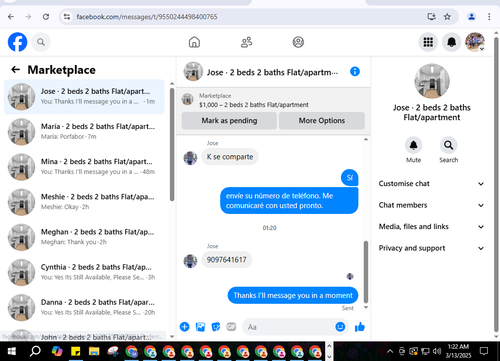This screenshot has height=361, width=500.
Task: Open Facebook notifications bell
Action: point(452,42)
